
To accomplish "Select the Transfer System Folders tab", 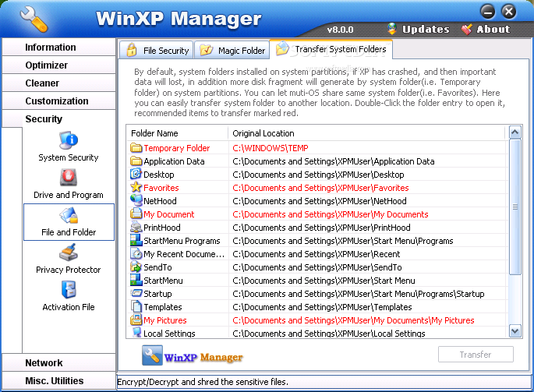I will pos(331,49).
